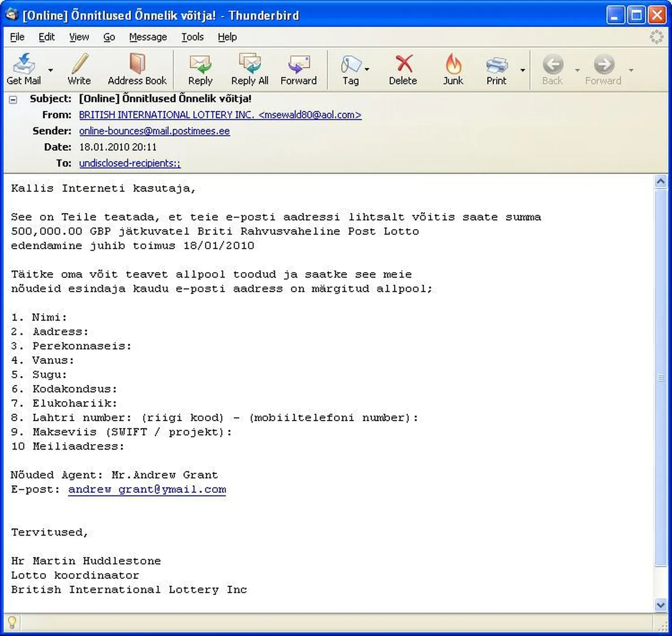Image resolution: width=672 pixels, height=636 pixels.
Task: Open the View menu
Action: [x=79, y=37]
